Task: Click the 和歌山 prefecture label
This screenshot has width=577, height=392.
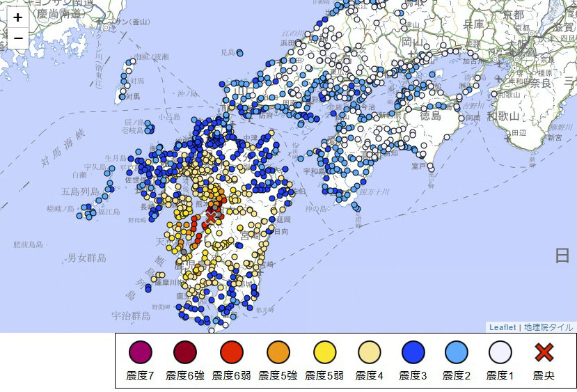Action: pyautogui.click(x=503, y=116)
